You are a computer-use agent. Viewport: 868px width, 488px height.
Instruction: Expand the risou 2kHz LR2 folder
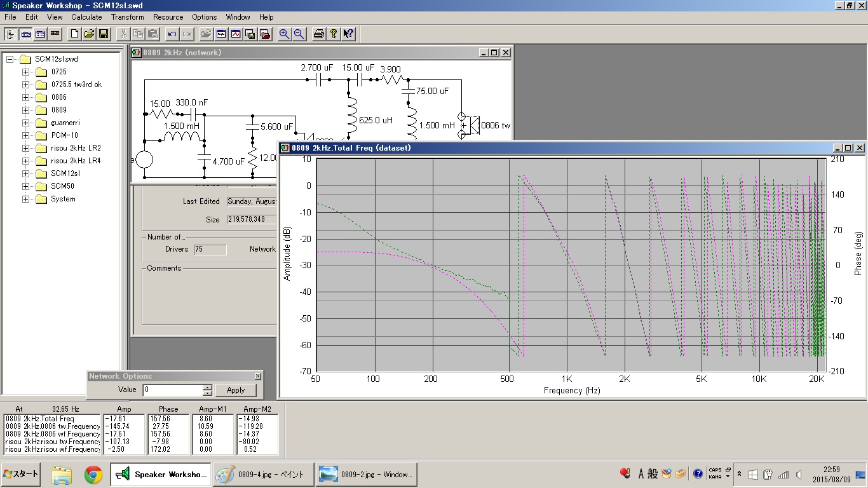pyautogui.click(x=25, y=148)
